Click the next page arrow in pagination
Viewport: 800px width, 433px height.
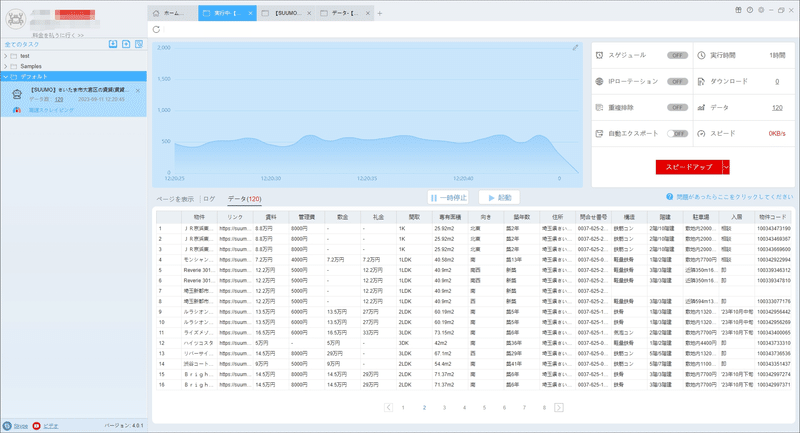(x=559, y=407)
